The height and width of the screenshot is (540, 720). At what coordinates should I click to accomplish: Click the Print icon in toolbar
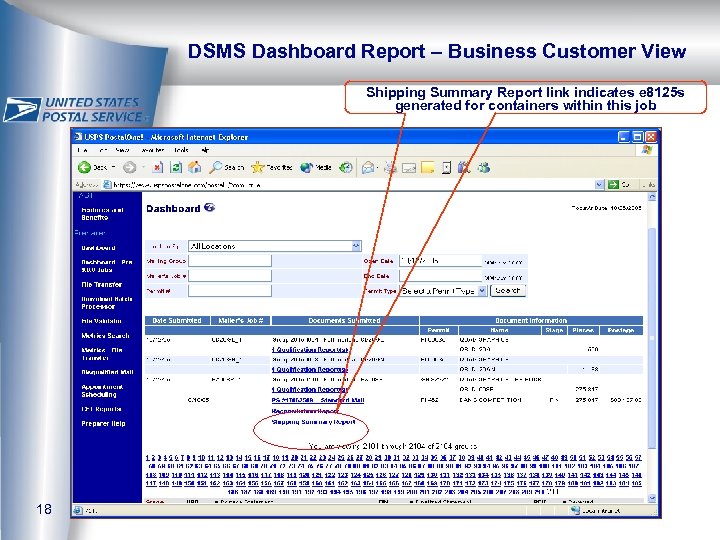coord(390,168)
